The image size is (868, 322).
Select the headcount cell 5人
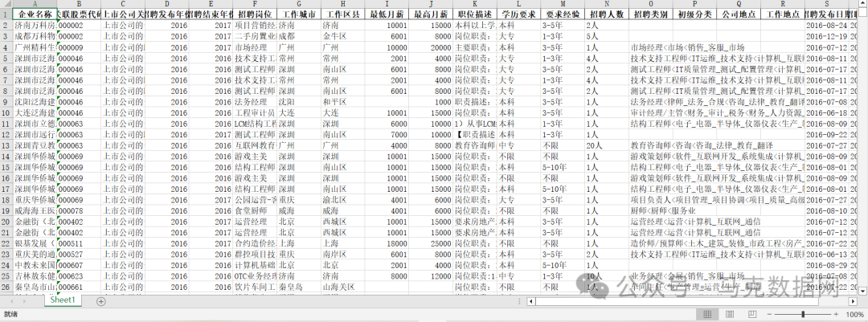click(x=607, y=36)
